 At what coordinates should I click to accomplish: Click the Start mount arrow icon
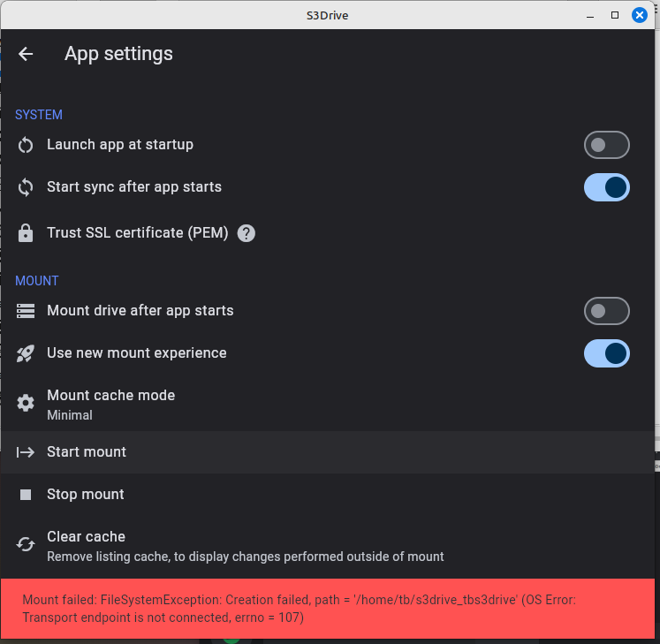26,452
